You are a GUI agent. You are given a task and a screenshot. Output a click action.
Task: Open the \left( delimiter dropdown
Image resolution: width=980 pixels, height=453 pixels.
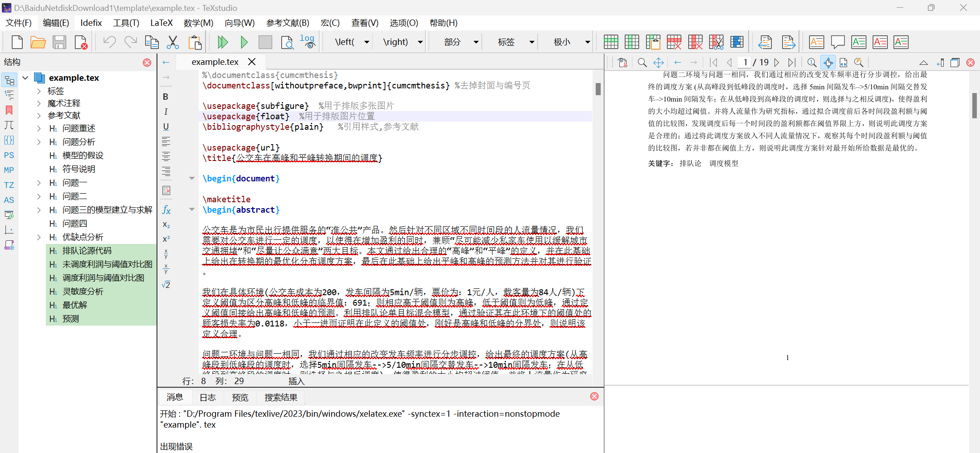coord(367,42)
